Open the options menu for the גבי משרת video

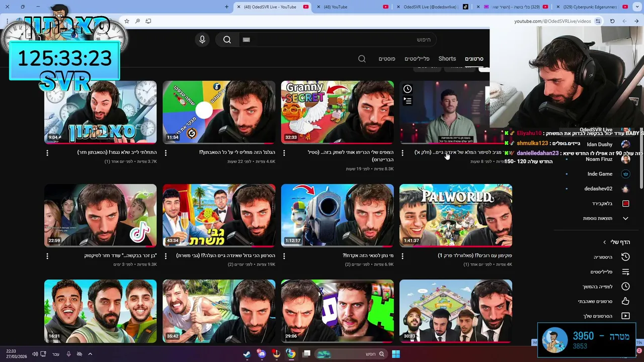tap(166, 256)
